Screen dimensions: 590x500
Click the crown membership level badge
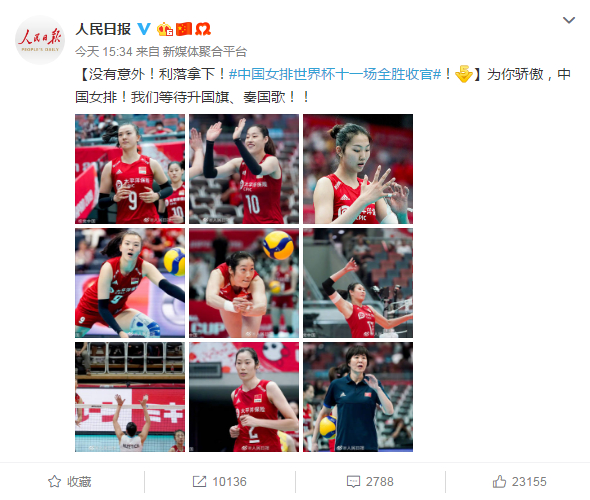(x=165, y=29)
